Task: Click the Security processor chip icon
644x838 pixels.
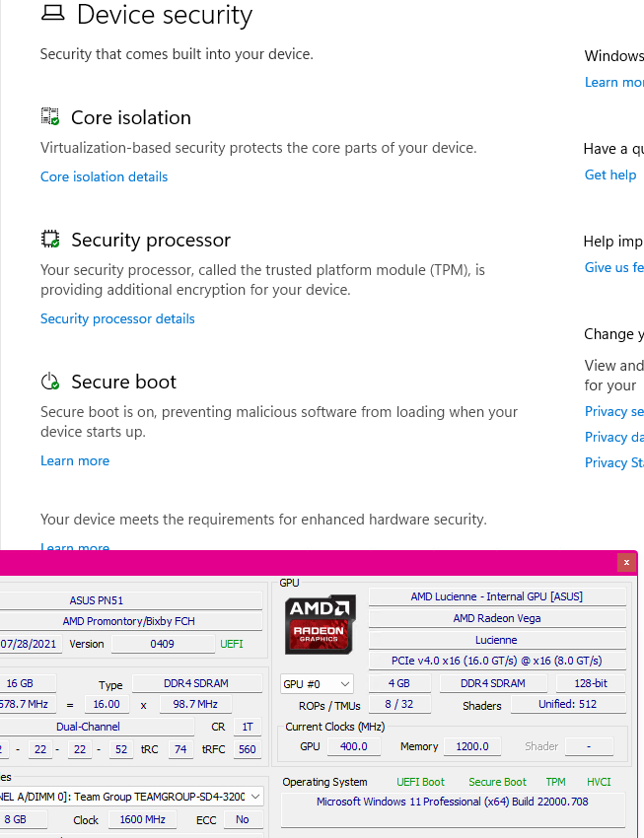Action: (49, 238)
